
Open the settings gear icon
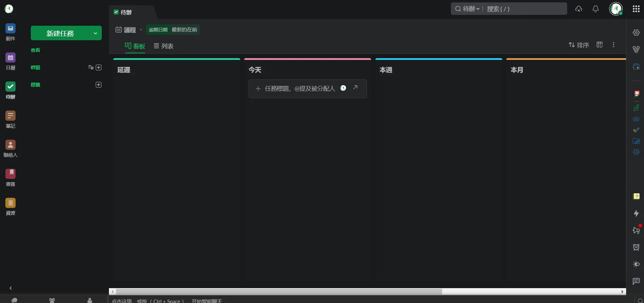636,32
